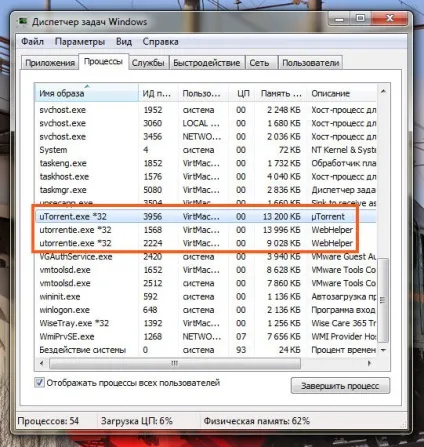Click the vertical scrollbar up arrow
The height and width of the screenshot is (447, 424).
383,91
